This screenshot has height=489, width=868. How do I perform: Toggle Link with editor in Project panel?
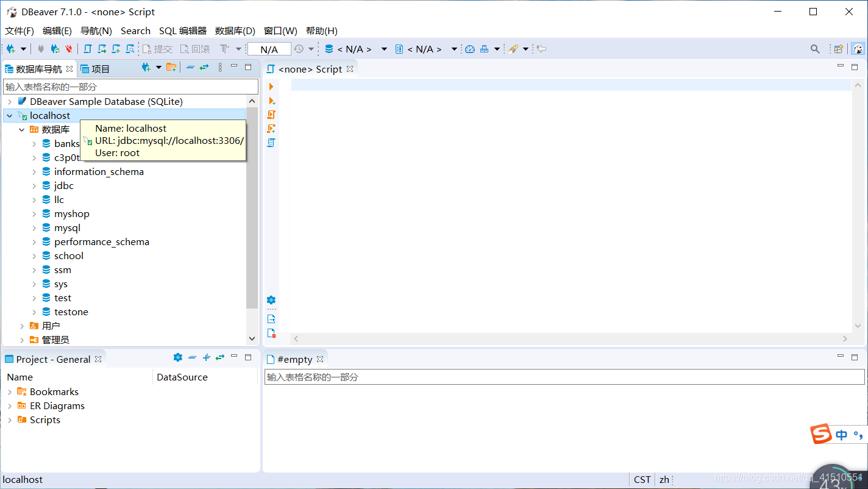[x=220, y=357]
